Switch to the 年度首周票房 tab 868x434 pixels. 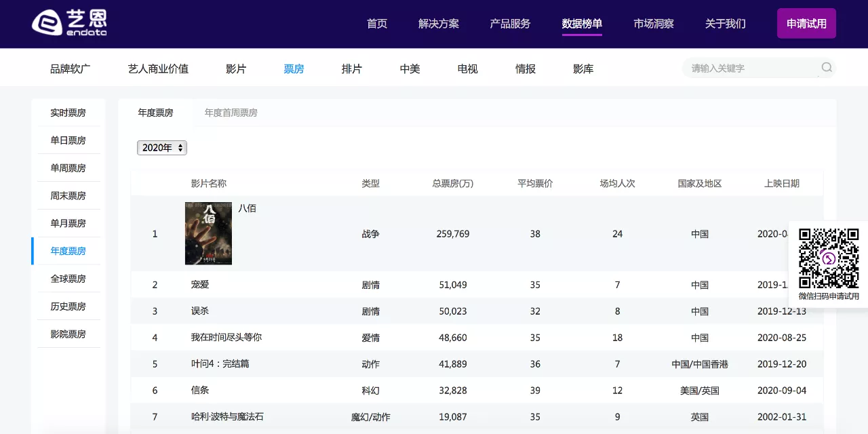231,113
